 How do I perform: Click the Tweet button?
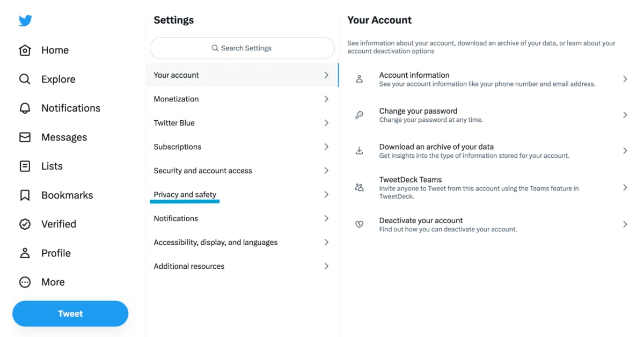click(70, 313)
